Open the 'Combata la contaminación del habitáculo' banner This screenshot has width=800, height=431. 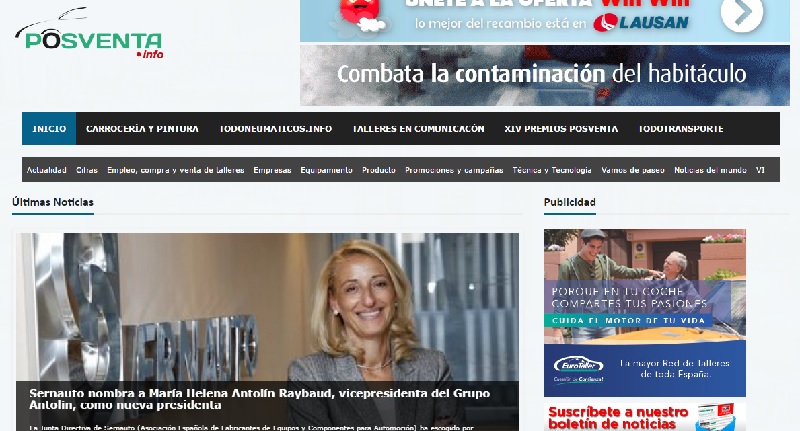point(544,75)
